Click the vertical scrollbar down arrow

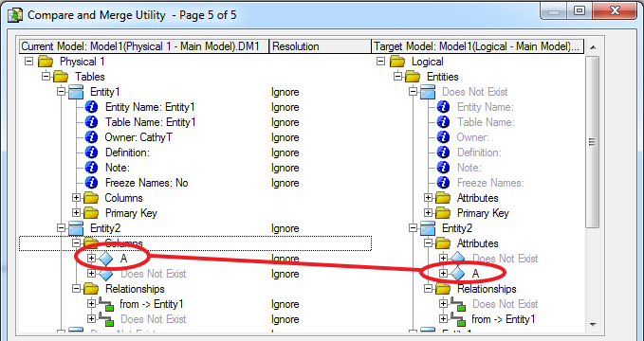pyautogui.click(x=593, y=324)
